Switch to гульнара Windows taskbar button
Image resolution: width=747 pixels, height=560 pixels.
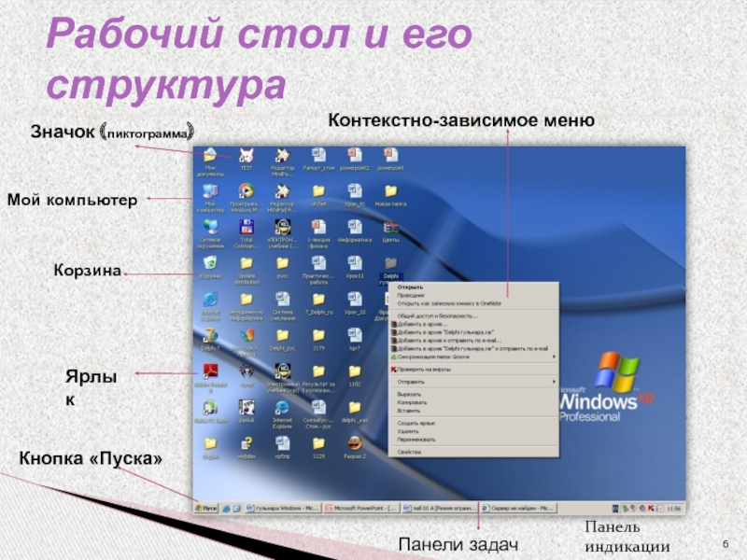click(x=283, y=508)
